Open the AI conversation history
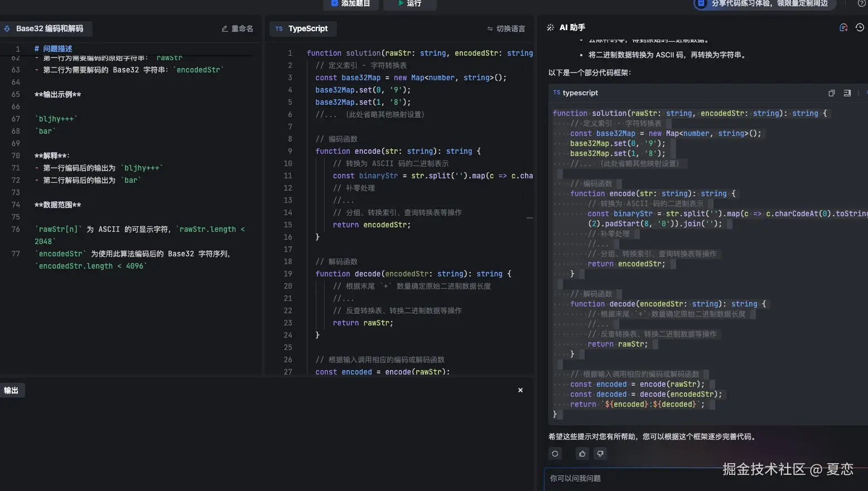The width and height of the screenshot is (868, 491). coord(859,27)
